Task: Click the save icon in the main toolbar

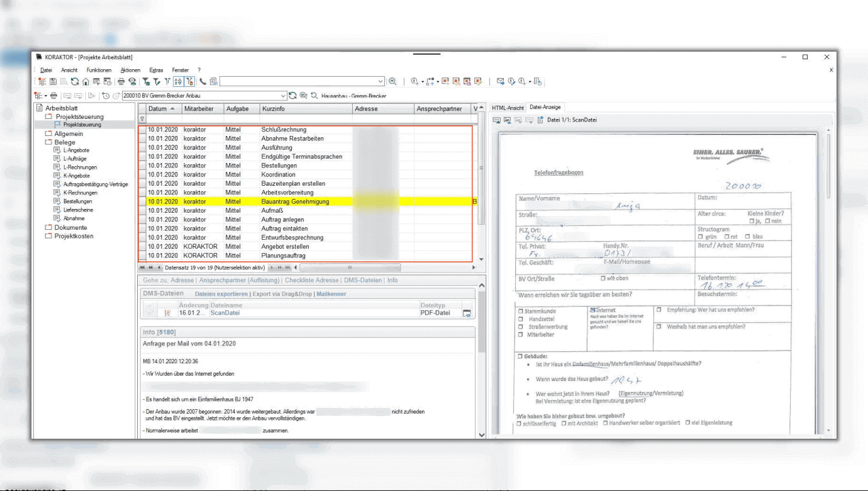Action: click(x=53, y=81)
